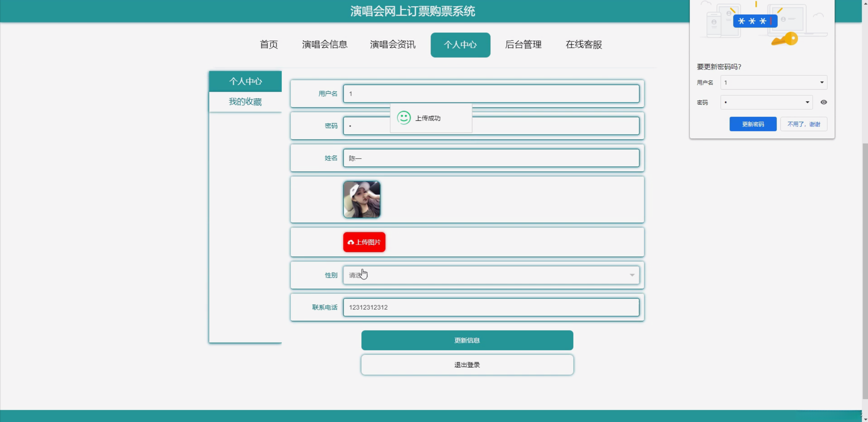
Task: Click the 更新信息 button
Action: (x=467, y=340)
